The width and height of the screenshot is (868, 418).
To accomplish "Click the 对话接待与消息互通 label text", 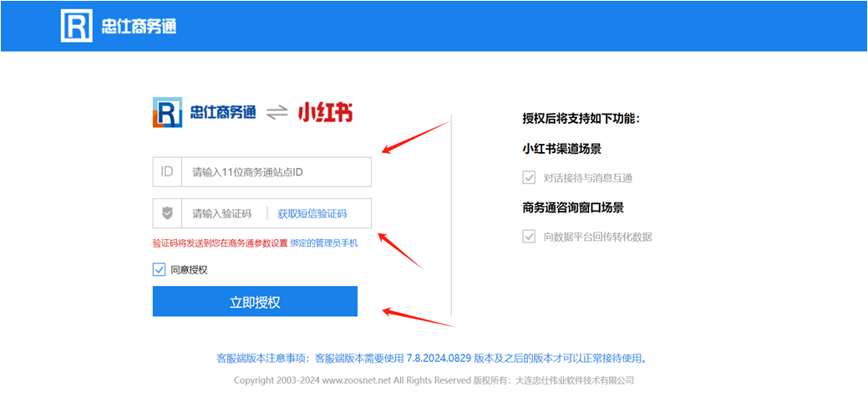I will pyautogui.click(x=588, y=178).
